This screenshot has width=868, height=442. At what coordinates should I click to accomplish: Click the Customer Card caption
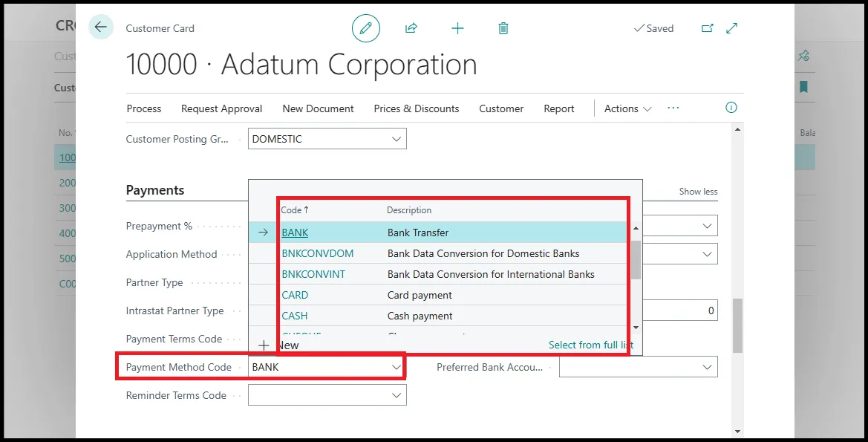(x=160, y=28)
